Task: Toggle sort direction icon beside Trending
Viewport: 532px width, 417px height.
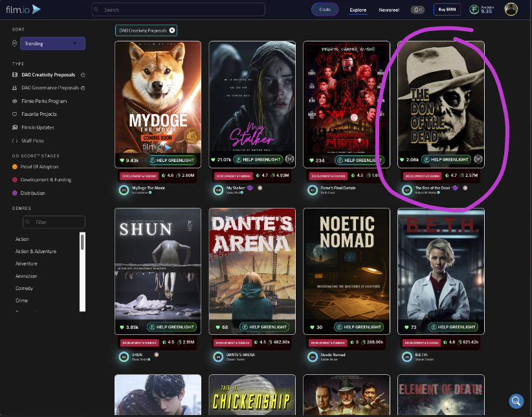Action: pos(14,43)
